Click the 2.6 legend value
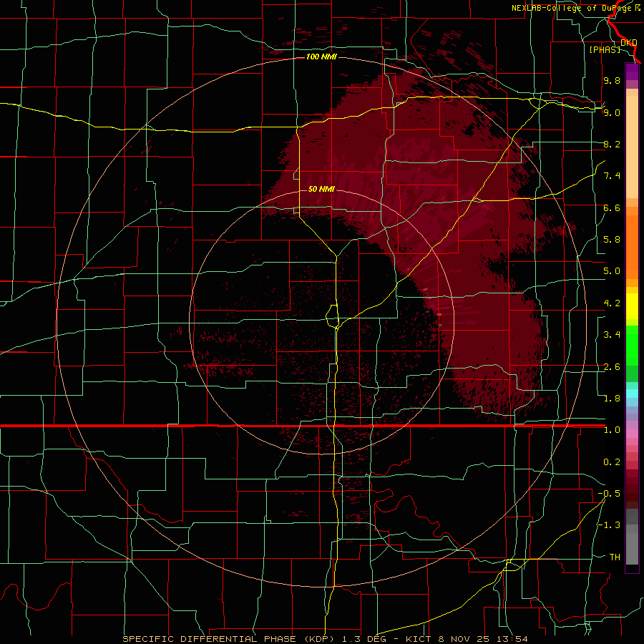 [612, 367]
